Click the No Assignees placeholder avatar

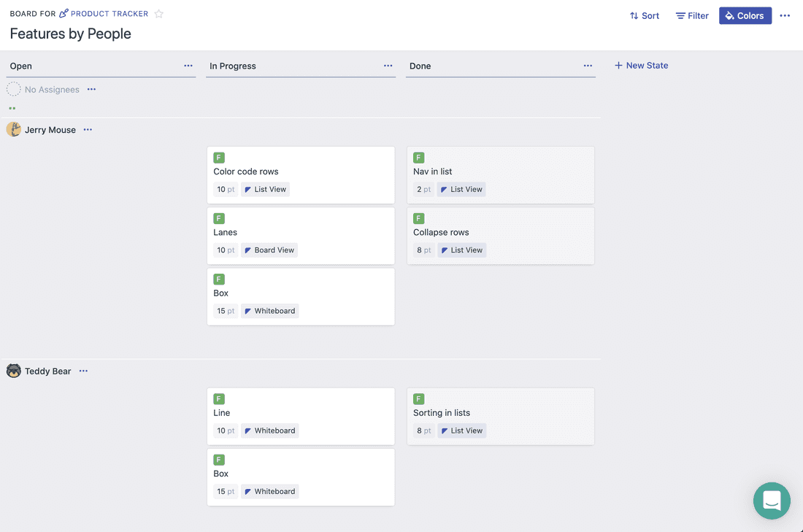(x=14, y=90)
